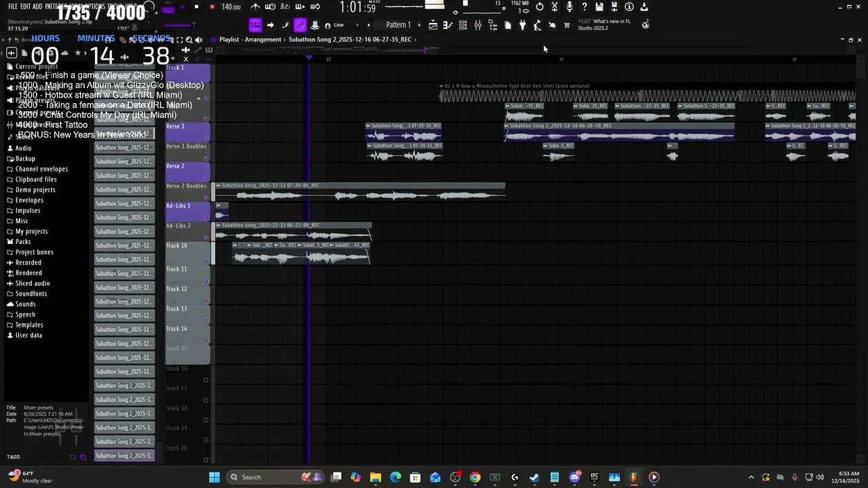Click the online news globe icon
This screenshot has height=488, width=868.
click(x=646, y=24)
